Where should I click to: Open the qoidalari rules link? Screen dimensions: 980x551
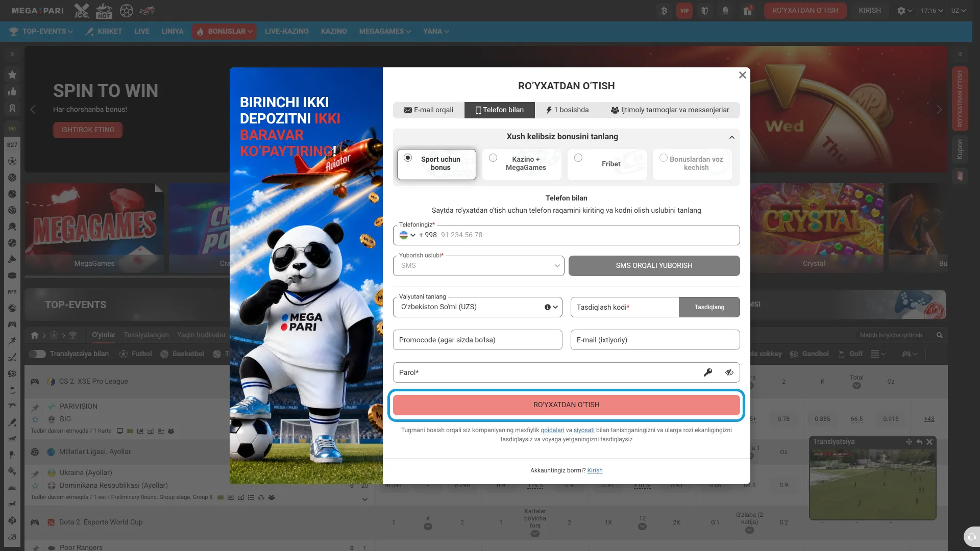click(x=552, y=431)
